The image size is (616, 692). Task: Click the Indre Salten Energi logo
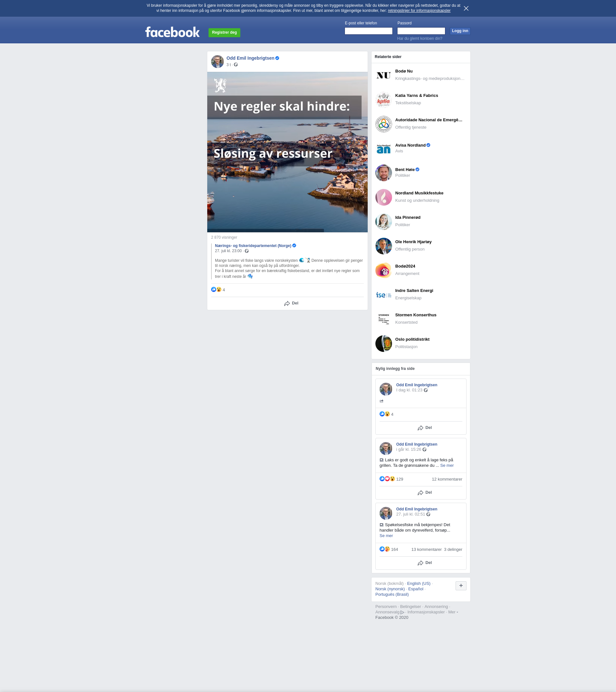coord(383,295)
